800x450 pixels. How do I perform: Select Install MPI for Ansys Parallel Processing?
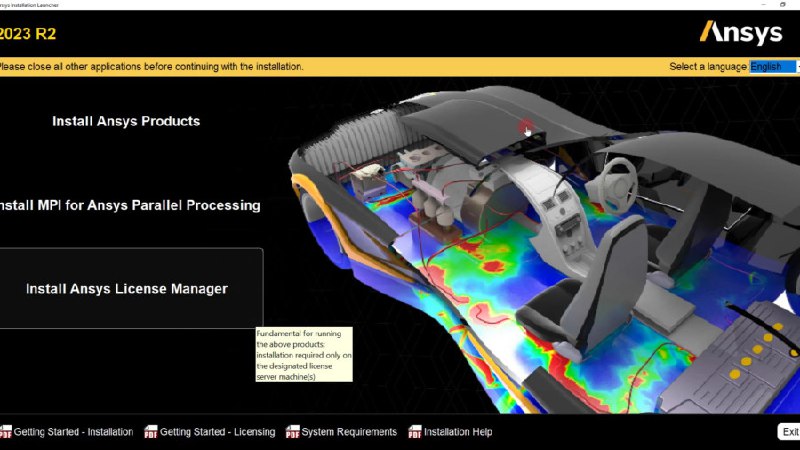(130, 205)
